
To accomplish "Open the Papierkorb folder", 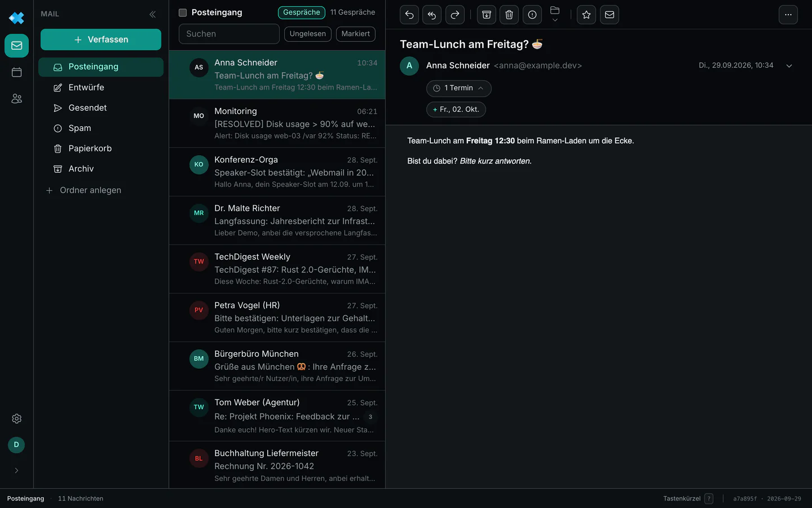I will pos(101,148).
